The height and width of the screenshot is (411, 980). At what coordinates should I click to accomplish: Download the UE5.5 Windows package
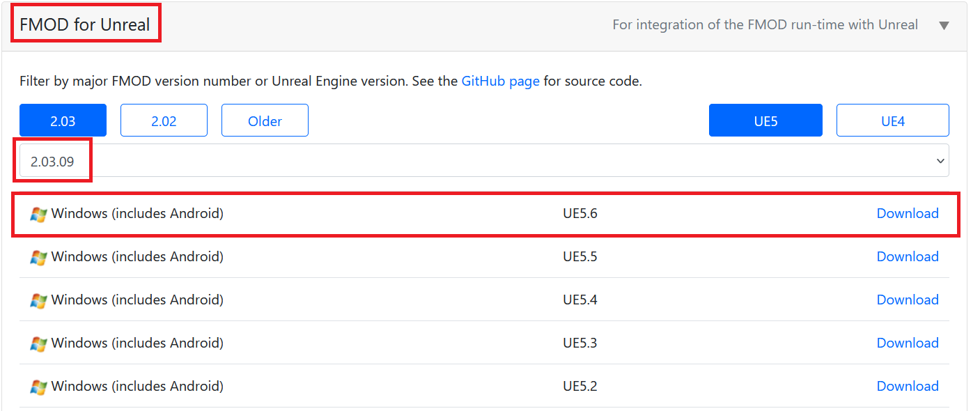[908, 256]
